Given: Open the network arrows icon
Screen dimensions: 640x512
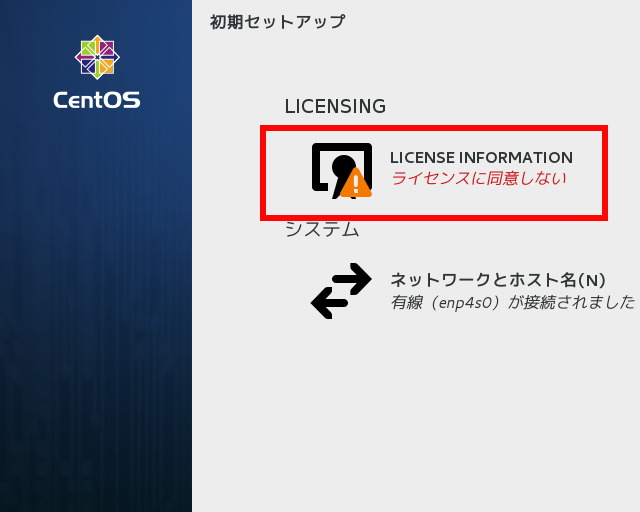Looking at the screenshot, I should 341,290.
